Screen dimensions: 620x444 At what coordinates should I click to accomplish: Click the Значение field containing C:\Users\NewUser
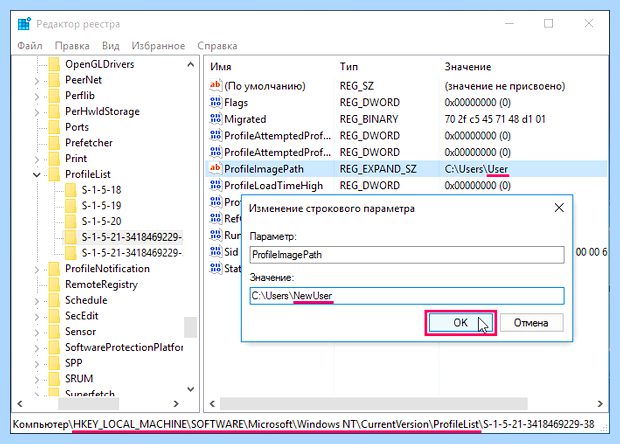(407, 296)
